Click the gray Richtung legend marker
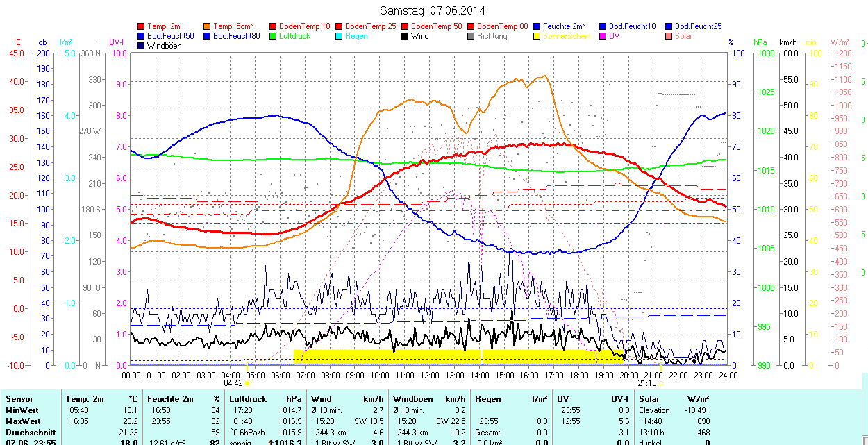Screen dimensions: 868x445 tap(471, 36)
